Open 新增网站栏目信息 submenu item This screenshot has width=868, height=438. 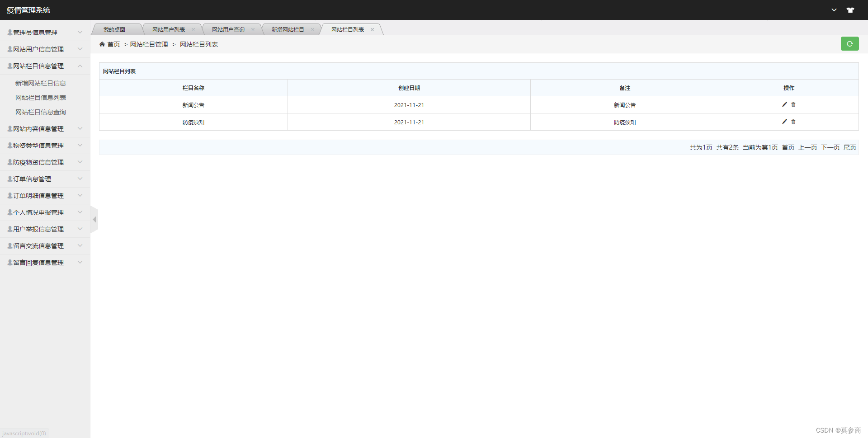[x=41, y=83]
